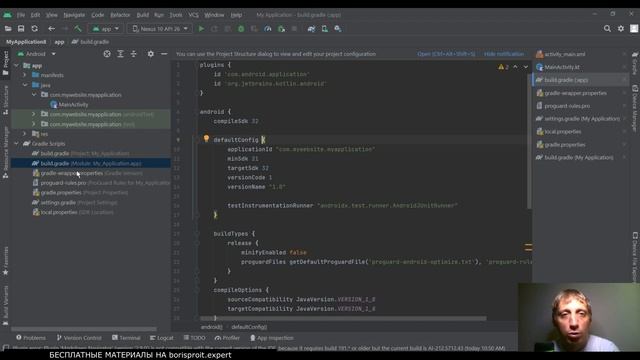Select local.properties in project tree

click(73, 212)
